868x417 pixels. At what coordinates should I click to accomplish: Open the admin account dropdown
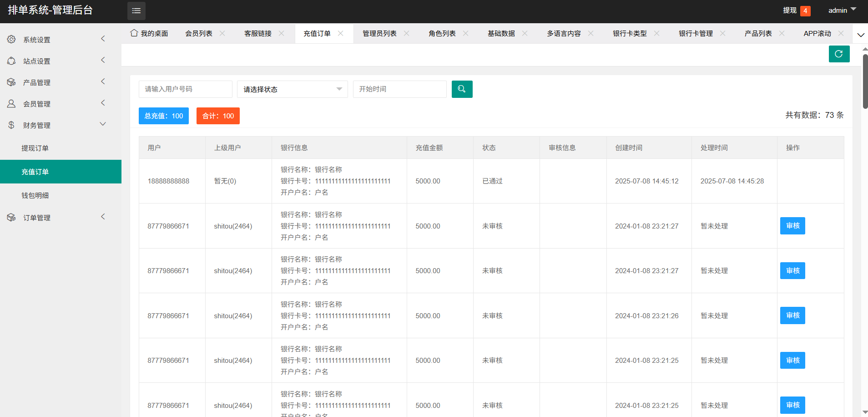(x=842, y=10)
